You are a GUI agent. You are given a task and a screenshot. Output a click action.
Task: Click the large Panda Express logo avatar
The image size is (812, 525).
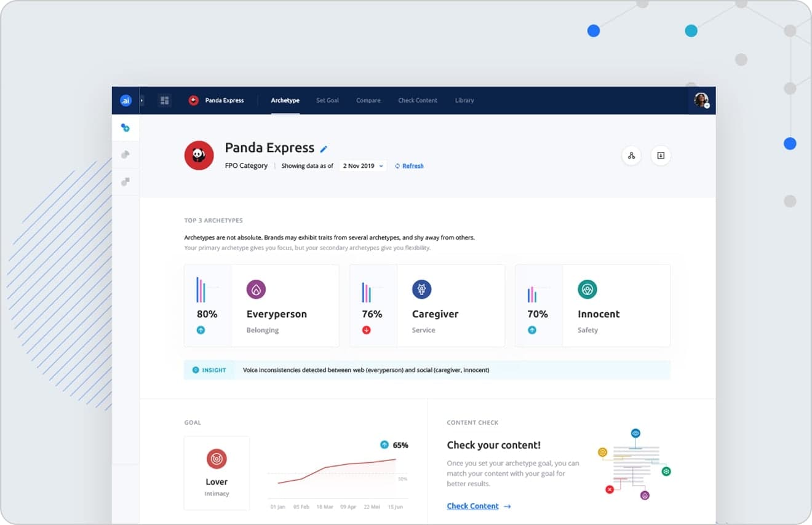point(199,156)
